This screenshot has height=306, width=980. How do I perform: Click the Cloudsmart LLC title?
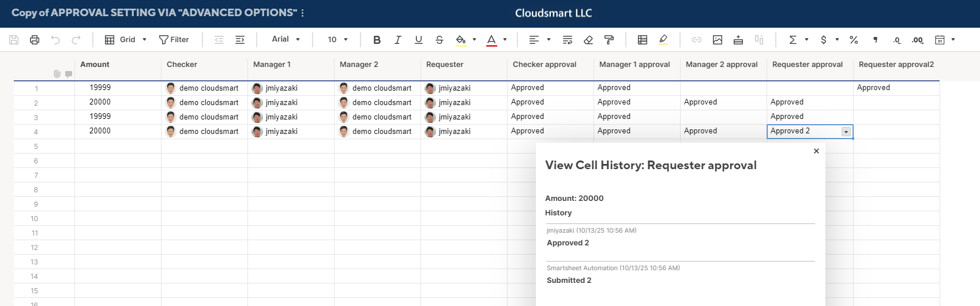tap(553, 13)
